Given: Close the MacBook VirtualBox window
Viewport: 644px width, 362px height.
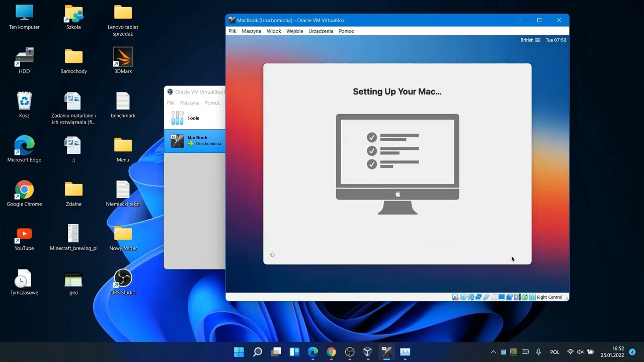Looking at the screenshot, I should tap(559, 20).
